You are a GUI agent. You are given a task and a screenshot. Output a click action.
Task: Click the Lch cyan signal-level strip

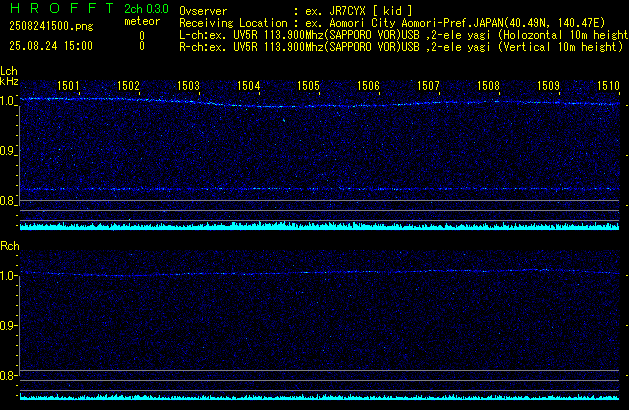click(x=319, y=226)
